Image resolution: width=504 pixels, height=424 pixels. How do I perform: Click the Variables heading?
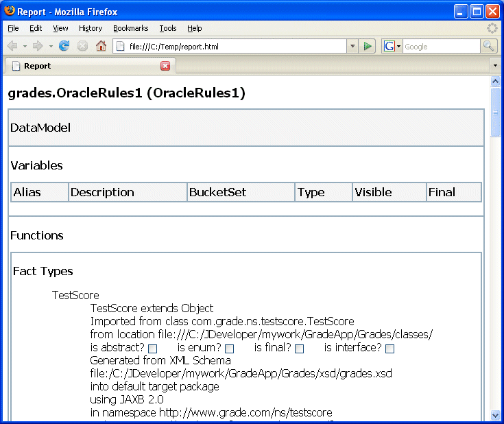(x=36, y=165)
